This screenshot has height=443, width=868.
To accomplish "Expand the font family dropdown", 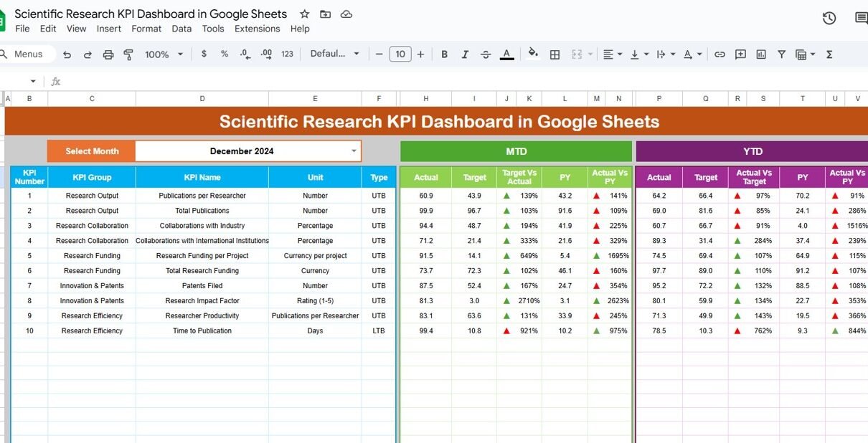I will point(336,54).
